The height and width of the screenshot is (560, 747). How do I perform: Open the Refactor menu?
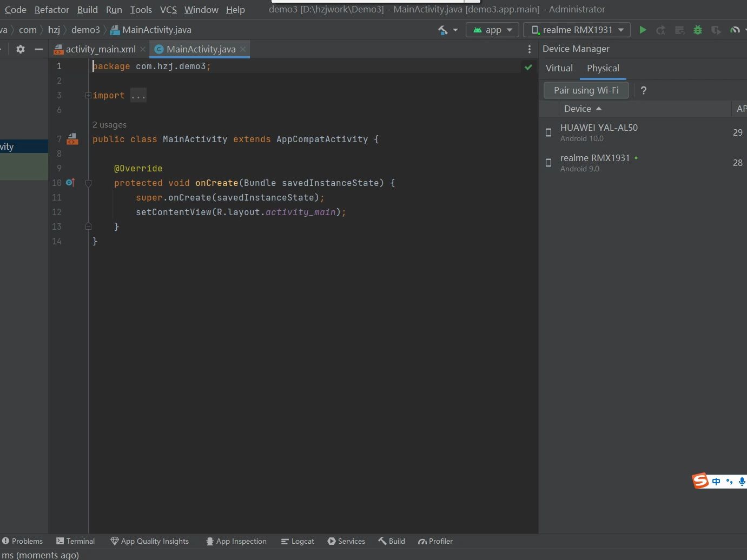click(x=52, y=10)
